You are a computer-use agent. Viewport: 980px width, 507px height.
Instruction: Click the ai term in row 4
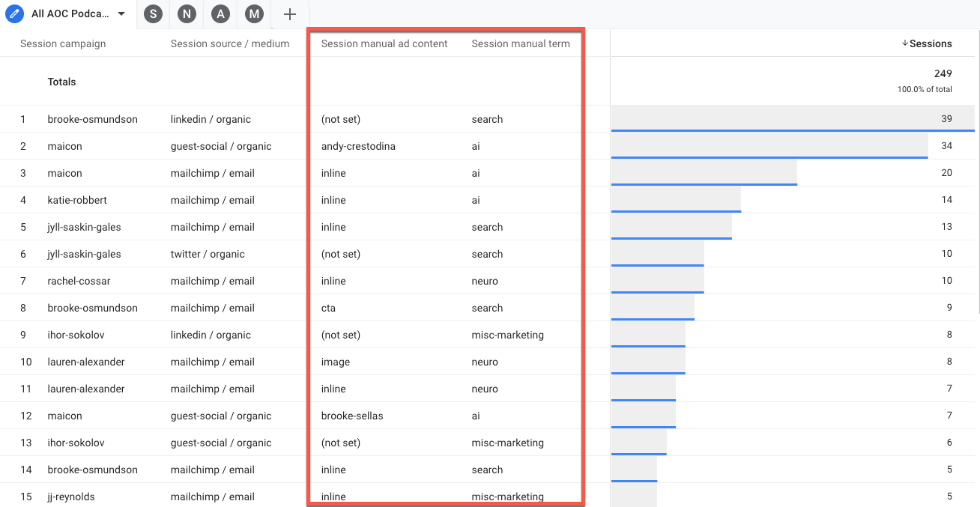tap(476, 200)
